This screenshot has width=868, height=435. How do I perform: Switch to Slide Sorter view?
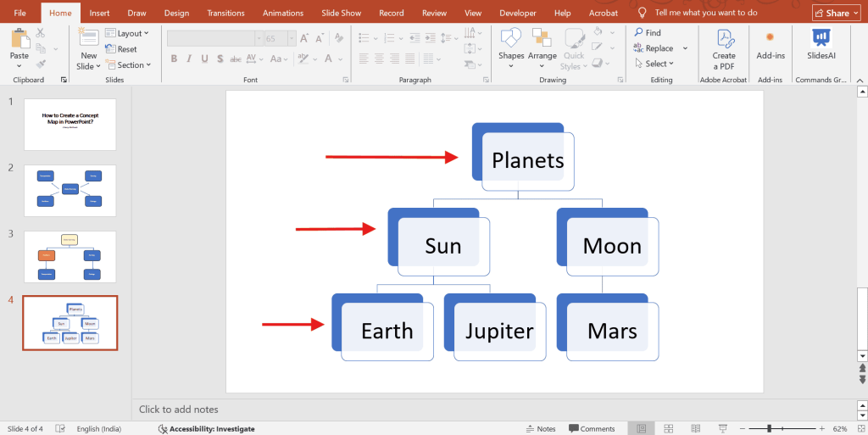click(669, 428)
